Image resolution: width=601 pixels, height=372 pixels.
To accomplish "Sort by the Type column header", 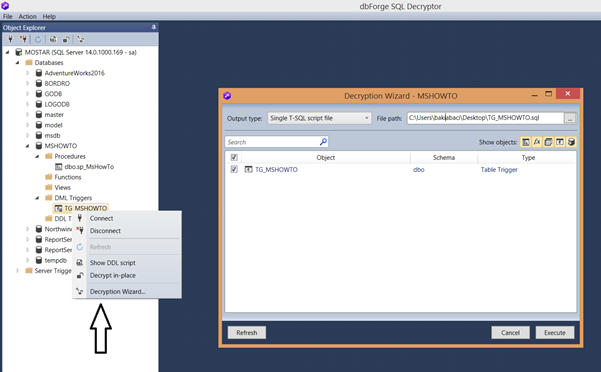I will [x=528, y=157].
